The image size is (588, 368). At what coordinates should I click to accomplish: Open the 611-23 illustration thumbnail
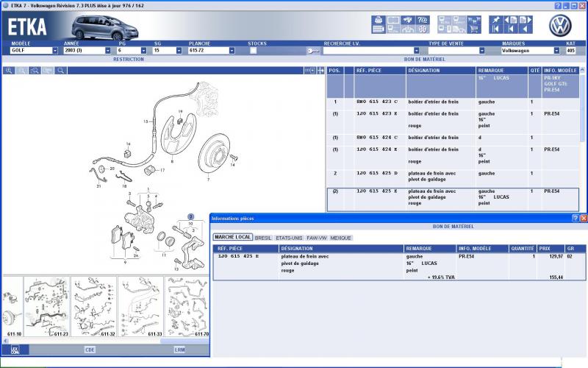click(x=47, y=307)
